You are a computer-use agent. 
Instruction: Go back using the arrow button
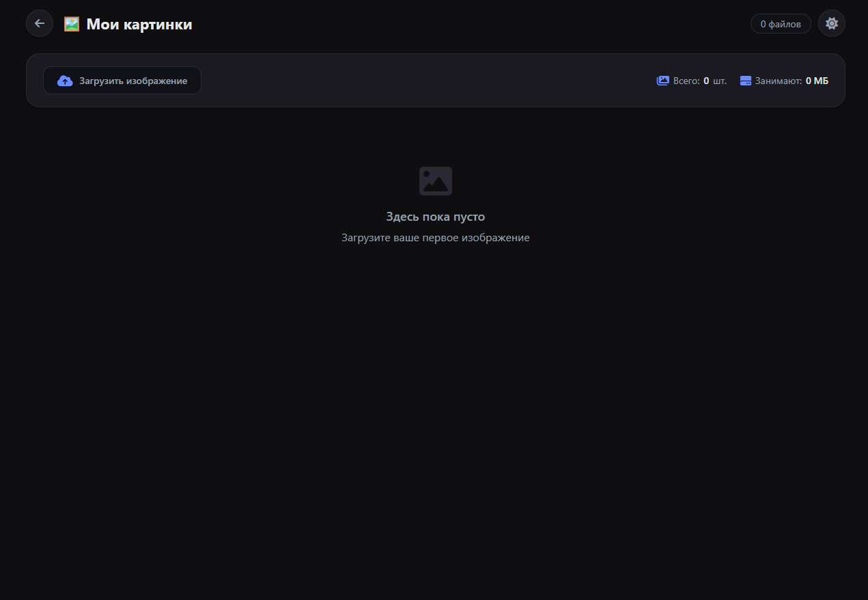(40, 23)
